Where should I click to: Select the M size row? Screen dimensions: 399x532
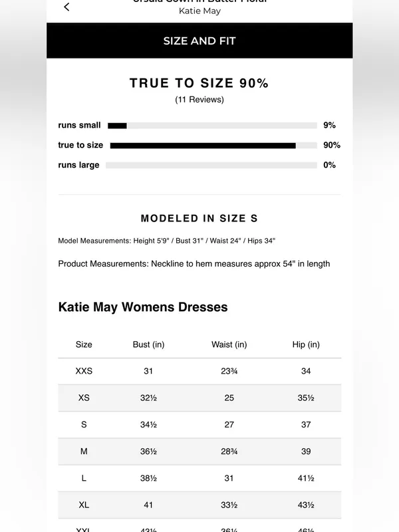199,452
